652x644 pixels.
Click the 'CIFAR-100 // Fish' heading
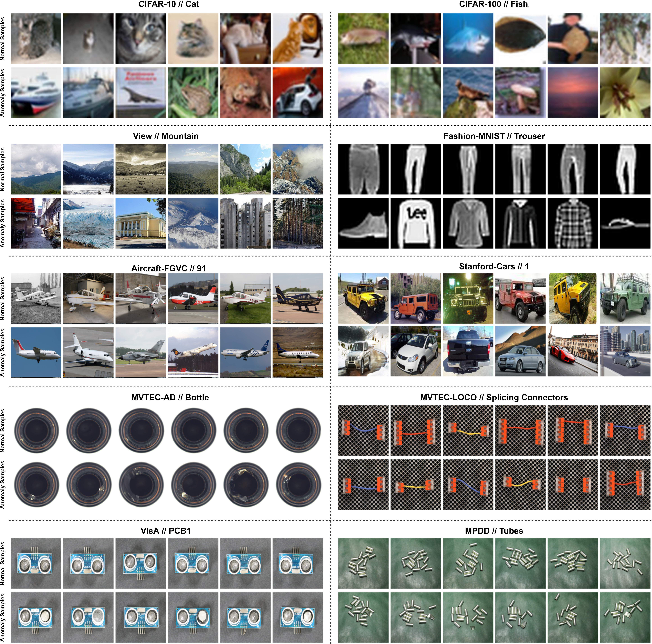(x=493, y=4)
